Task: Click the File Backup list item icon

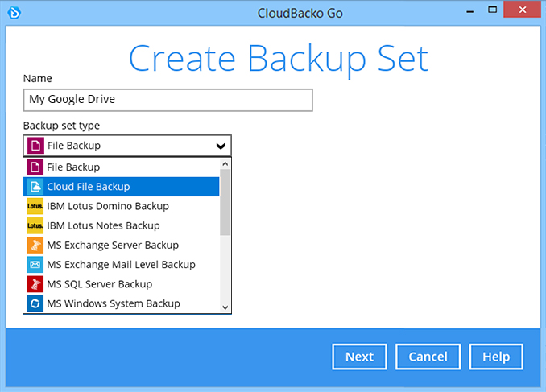Action: click(35, 167)
